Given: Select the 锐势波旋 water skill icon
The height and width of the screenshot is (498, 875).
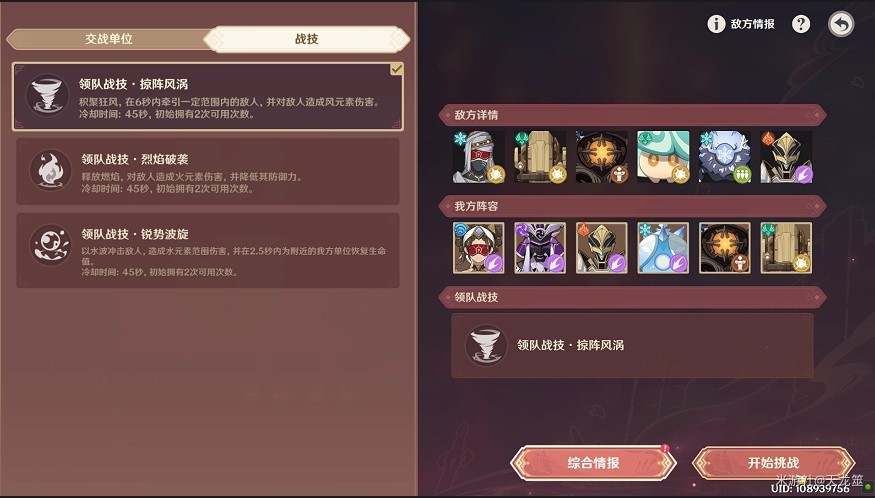Looking at the screenshot, I should click(x=50, y=246).
